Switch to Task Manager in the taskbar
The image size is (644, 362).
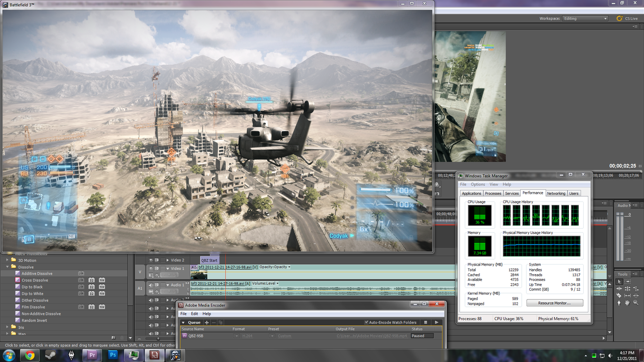[x=133, y=356]
